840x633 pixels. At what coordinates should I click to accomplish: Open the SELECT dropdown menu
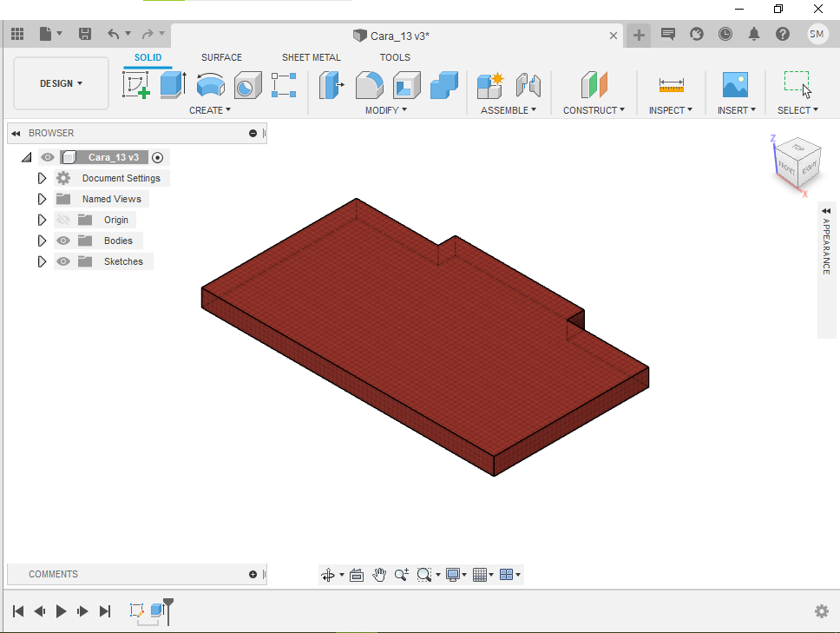(797, 110)
